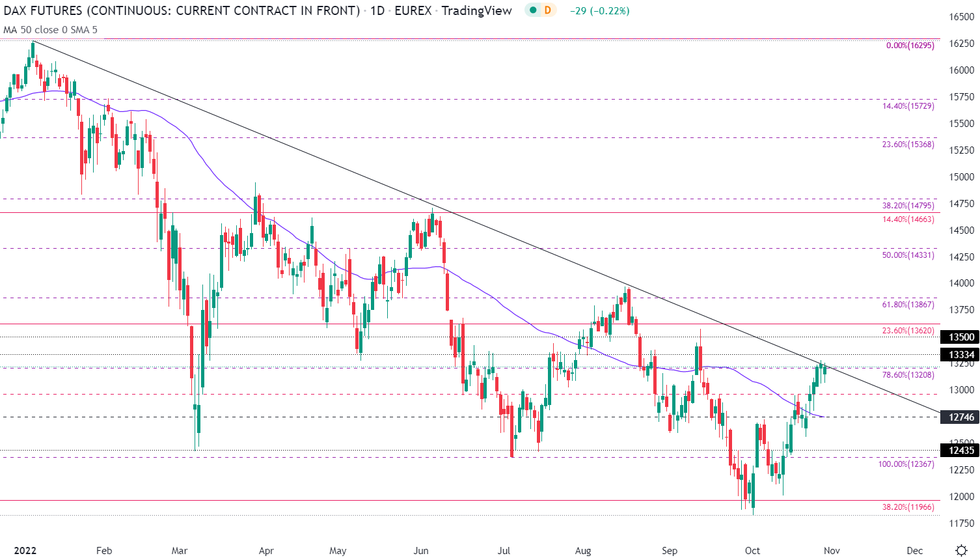Click the 78.60%(13208) Fibonacci label

908,374
